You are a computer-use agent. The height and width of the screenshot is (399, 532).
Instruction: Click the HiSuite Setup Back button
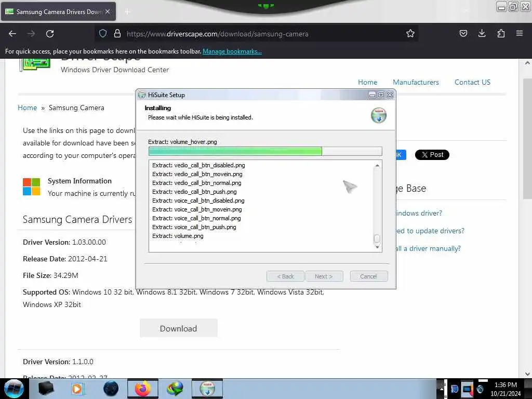[285, 276]
